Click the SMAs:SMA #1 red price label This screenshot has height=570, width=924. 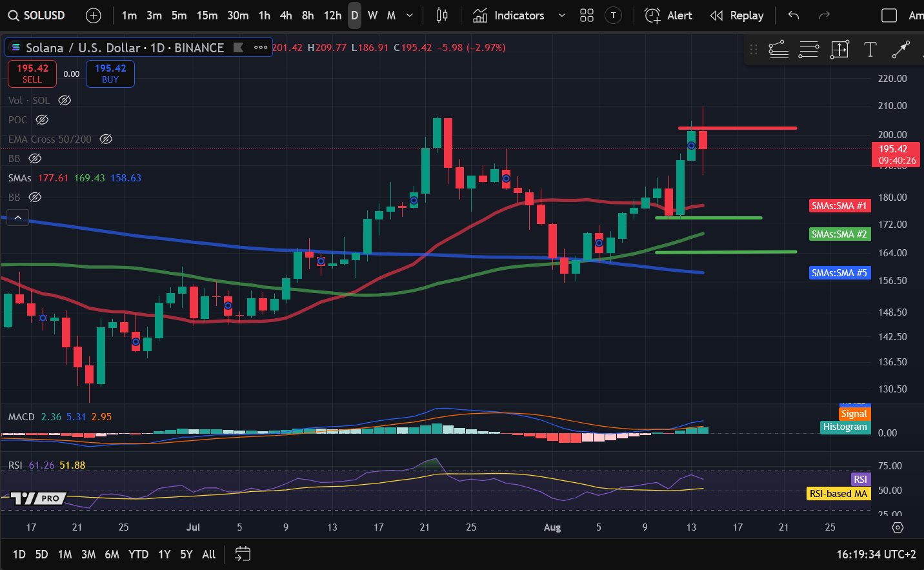[x=839, y=206]
